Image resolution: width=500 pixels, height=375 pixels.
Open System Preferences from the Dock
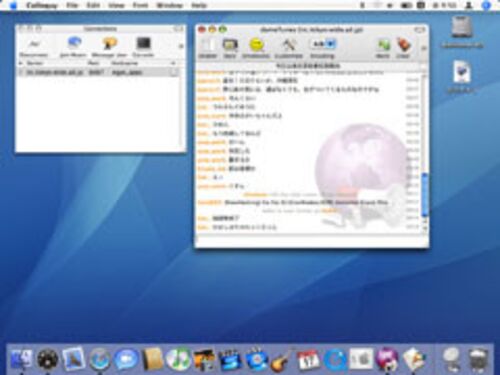(361, 359)
